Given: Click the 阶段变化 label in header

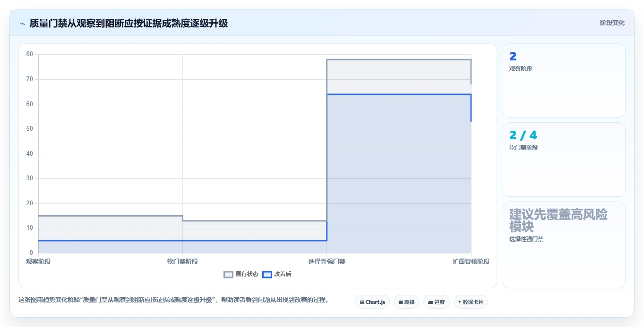Looking at the screenshot, I should point(612,23).
